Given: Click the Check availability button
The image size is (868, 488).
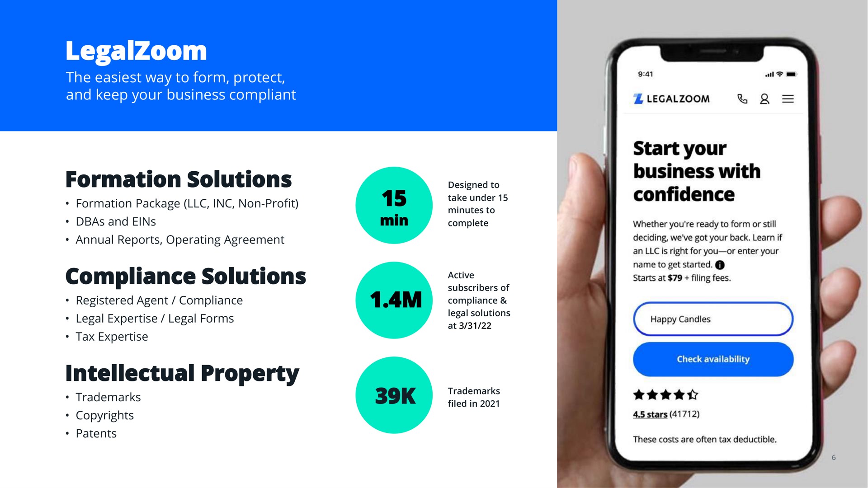Looking at the screenshot, I should pyautogui.click(x=713, y=358).
